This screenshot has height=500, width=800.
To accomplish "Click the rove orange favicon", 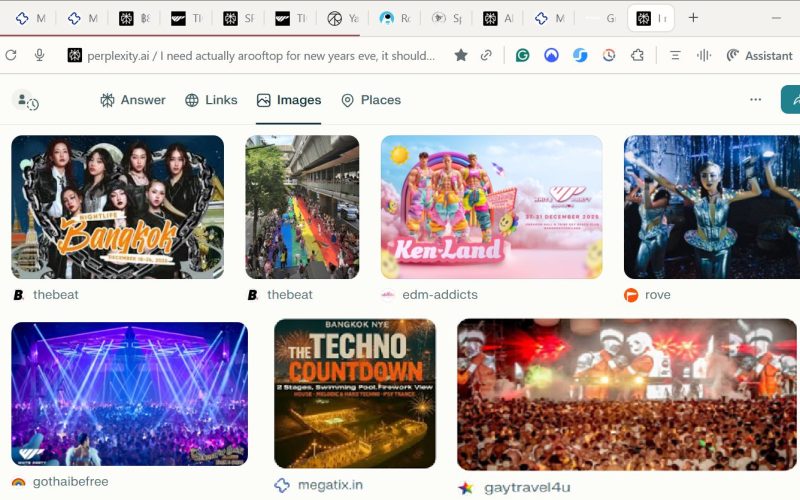I will click(x=631, y=295).
